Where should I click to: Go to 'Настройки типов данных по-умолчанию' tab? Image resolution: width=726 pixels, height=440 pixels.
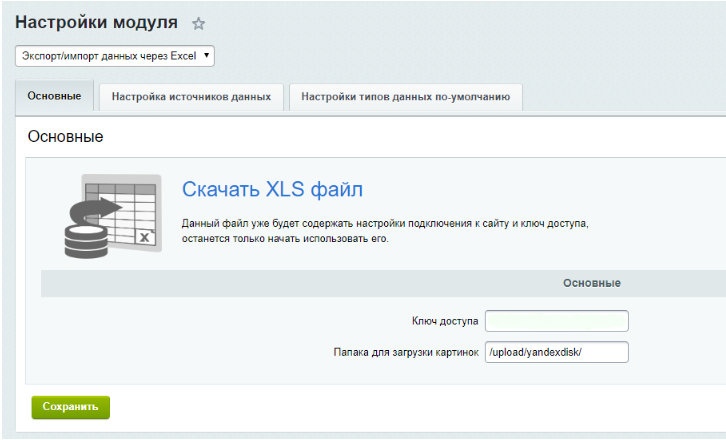coord(405,97)
